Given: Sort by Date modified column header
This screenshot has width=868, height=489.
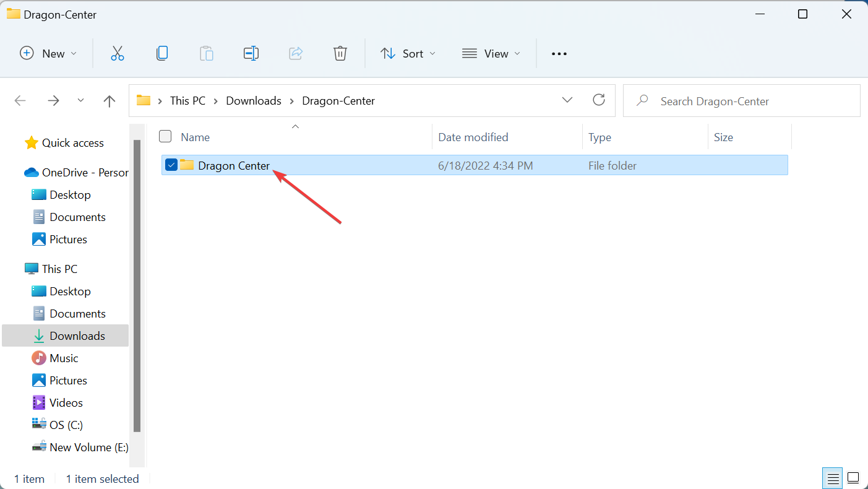Looking at the screenshot, I should point(473,137).
